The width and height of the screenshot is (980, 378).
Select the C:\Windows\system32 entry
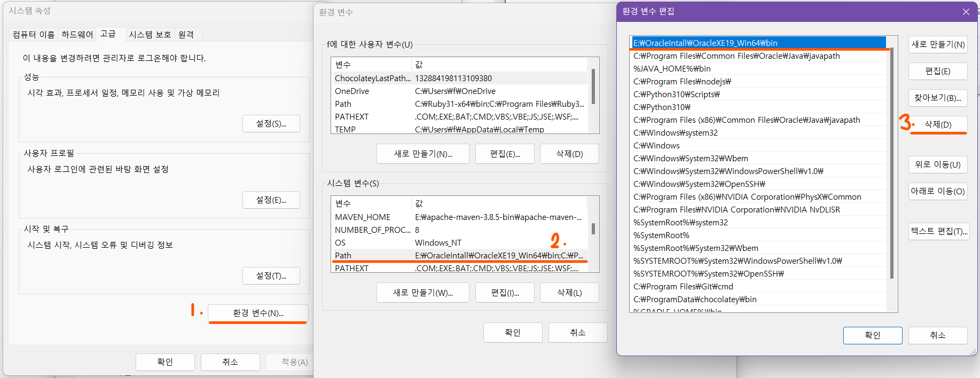coord(758,132)
